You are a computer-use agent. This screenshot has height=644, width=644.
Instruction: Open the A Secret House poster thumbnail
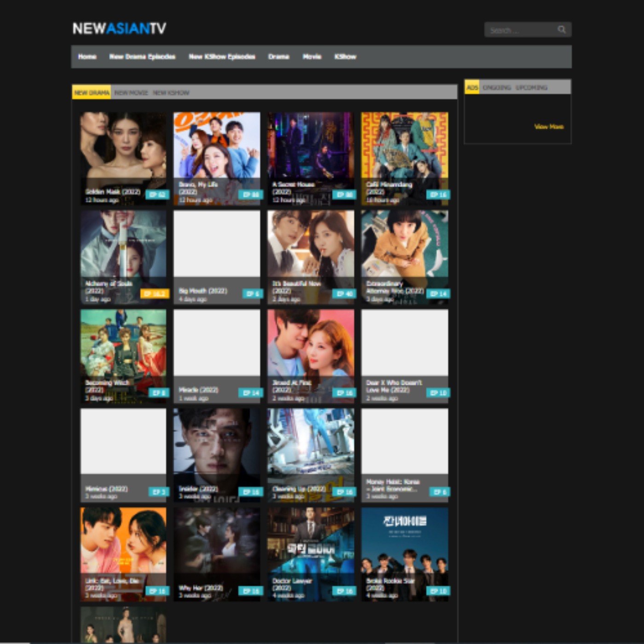(x=311, y=158)
